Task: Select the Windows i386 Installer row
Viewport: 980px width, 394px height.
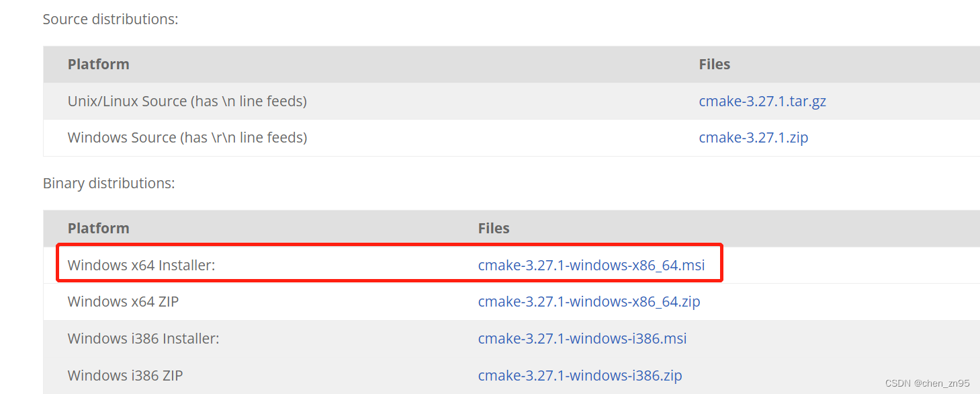Action: click(143, 338)
